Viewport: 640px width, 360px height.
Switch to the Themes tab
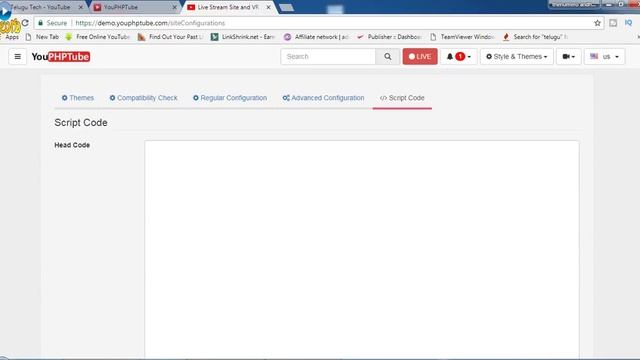(78, 98)
